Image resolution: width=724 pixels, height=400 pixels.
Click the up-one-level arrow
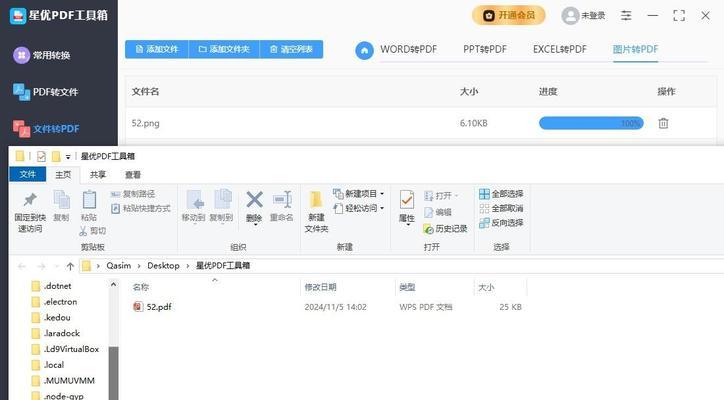point(70,266)
